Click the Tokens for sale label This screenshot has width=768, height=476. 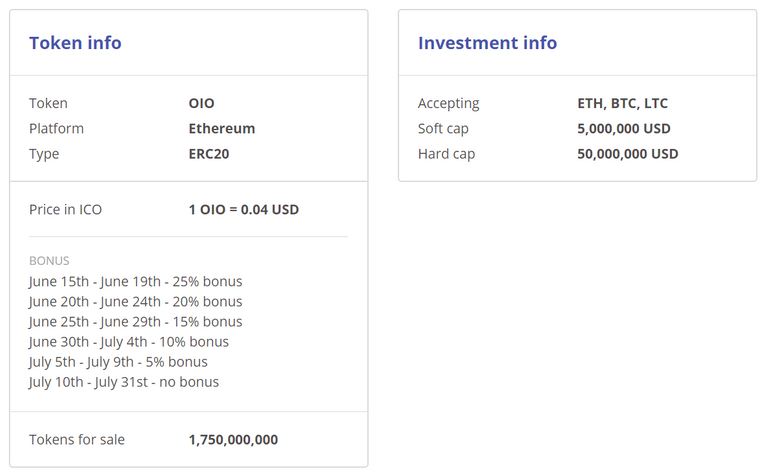click(77, 440)
